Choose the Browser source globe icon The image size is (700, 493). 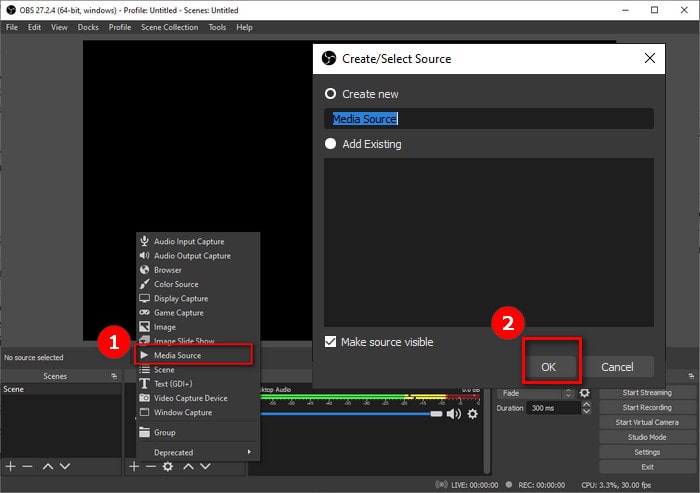click(x=145, y=270)
